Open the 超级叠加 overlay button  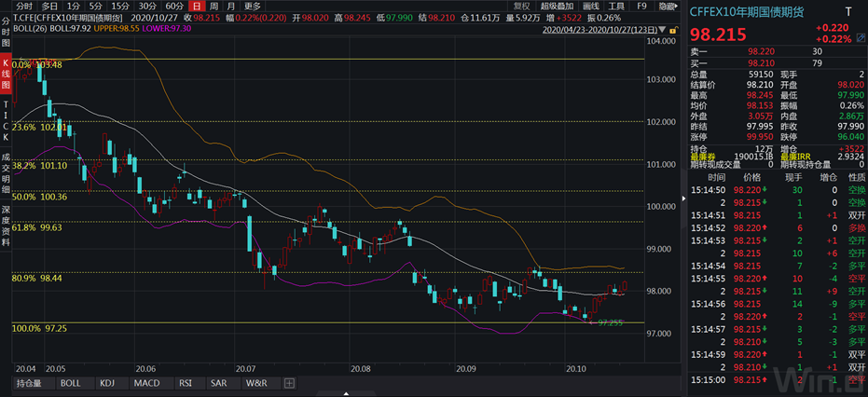557,7
